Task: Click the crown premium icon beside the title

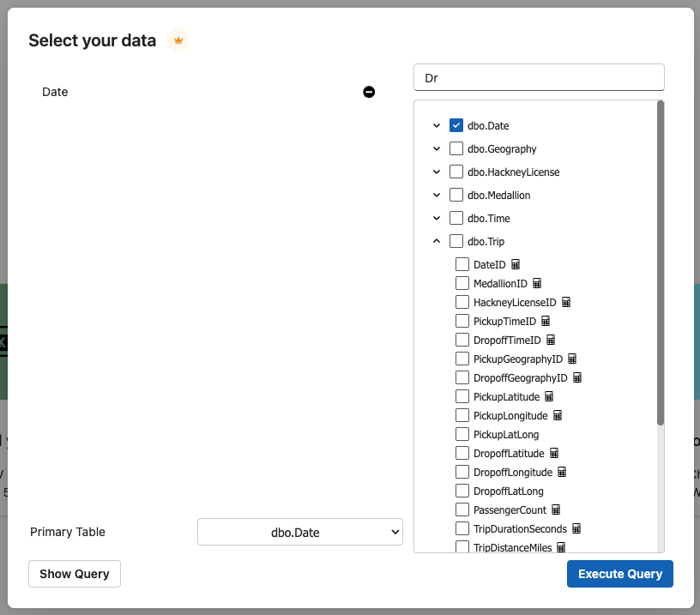Action: [178, 40]
